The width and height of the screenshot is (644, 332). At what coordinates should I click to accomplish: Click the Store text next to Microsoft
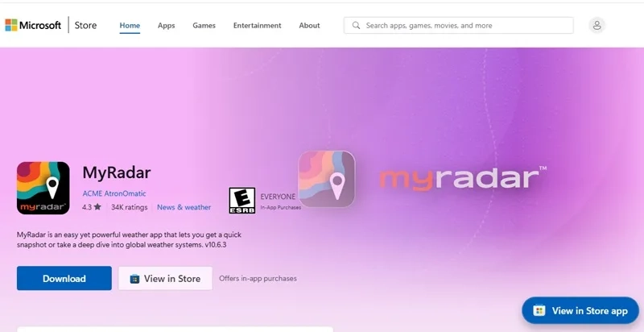coord(85,26)
